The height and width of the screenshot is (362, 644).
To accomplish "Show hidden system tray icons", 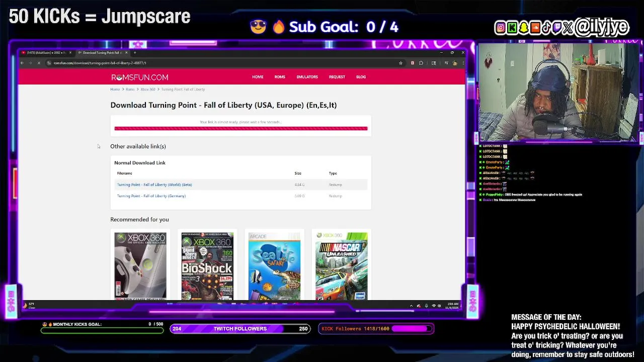I will 411,306.
